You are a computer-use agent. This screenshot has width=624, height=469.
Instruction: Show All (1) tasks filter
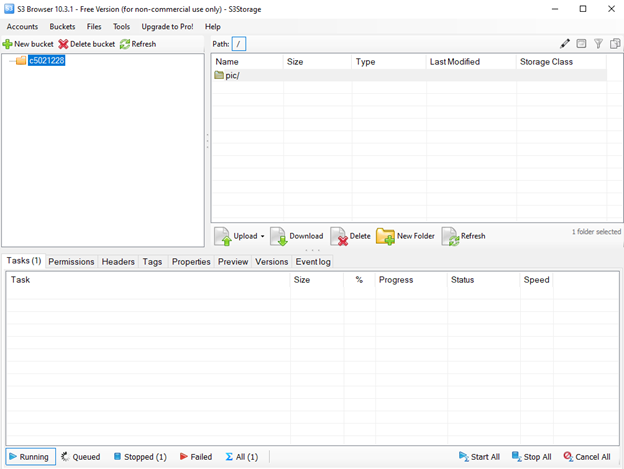coord(242,457)
